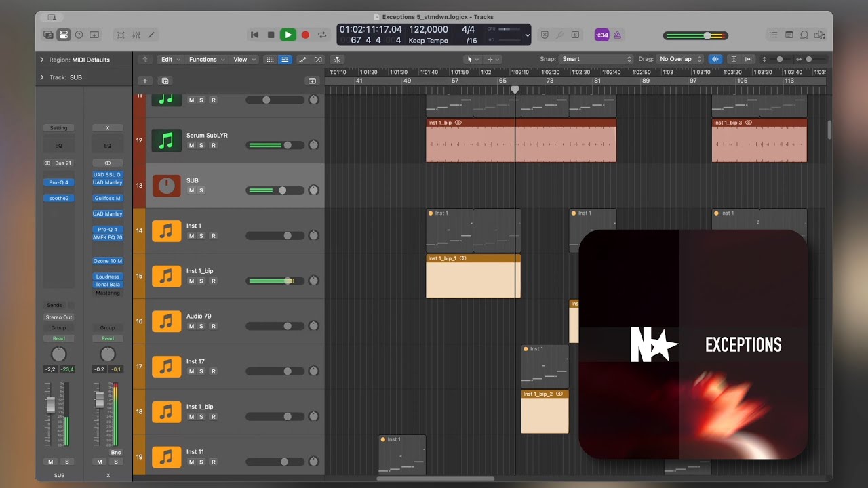This screenshot has height=488, width=868.
Task: Expand the Track SUB section
Action: point(41,77)
